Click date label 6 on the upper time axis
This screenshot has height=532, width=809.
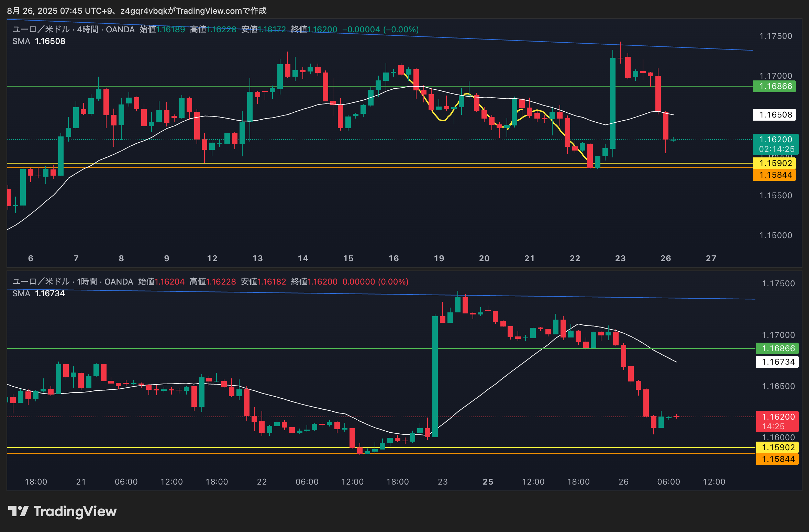click(x=31, y=258)
